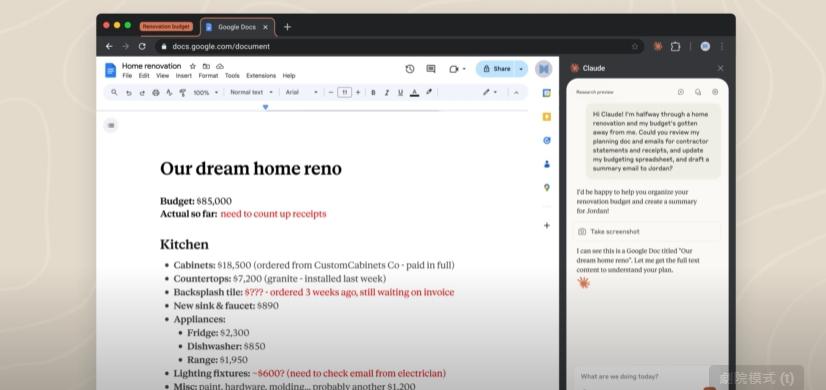Screen dimensions: 826x390
Task: Star the Home renovation document
Action: (193, 66)
